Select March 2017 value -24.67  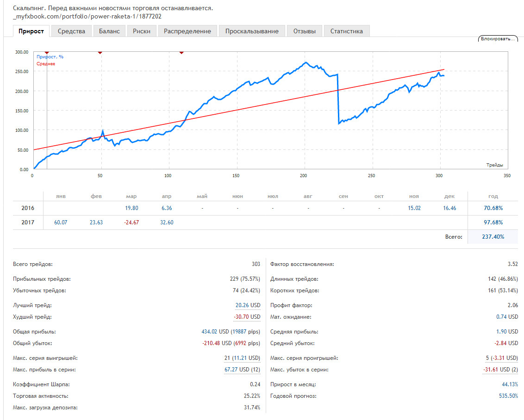point(131,222)
